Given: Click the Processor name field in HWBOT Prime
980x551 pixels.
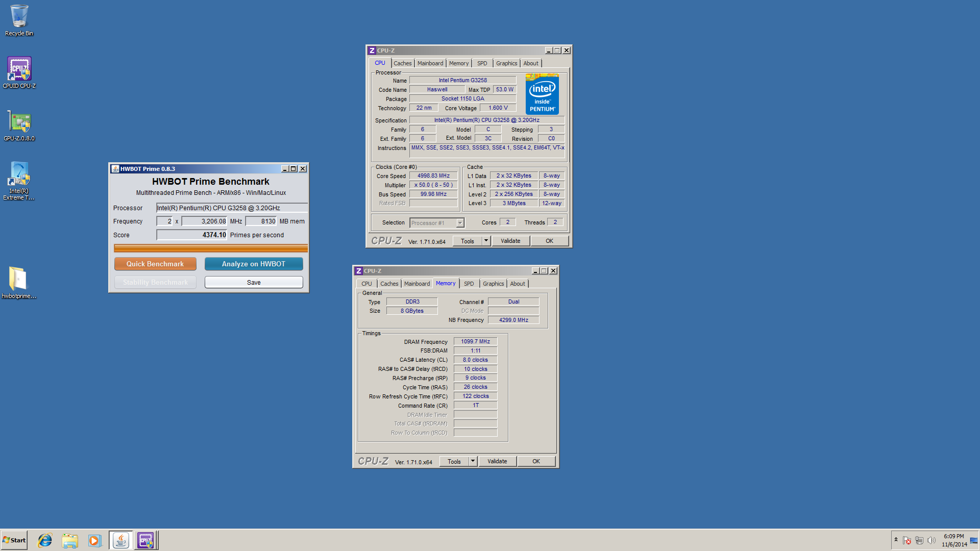Looking at the screenshot, I should [232, 208].
